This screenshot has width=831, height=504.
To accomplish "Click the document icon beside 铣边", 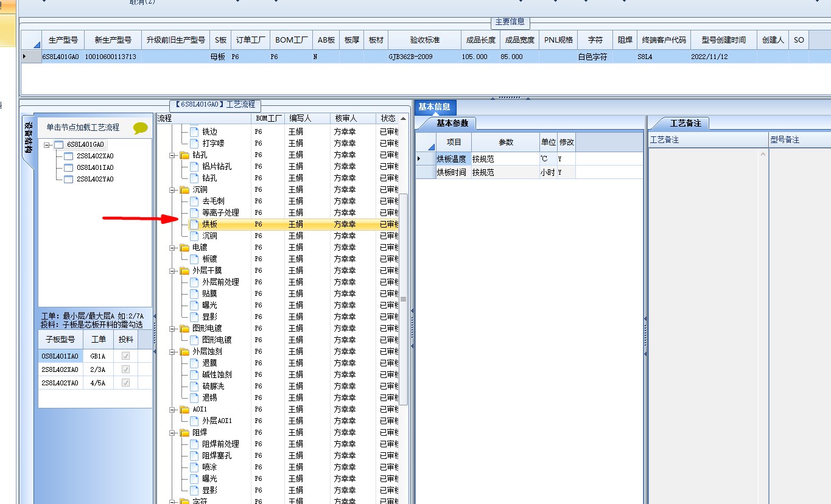I will click(x=194, y=131).
